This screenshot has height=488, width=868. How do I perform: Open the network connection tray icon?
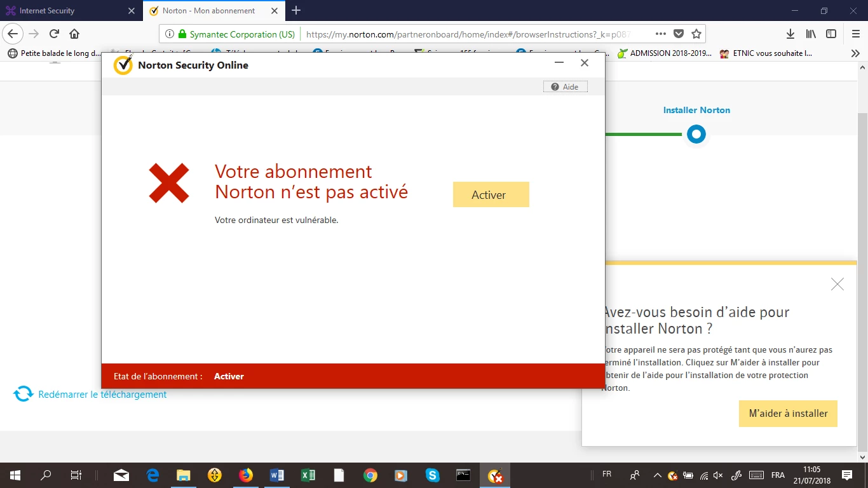[x=704, y=475]
